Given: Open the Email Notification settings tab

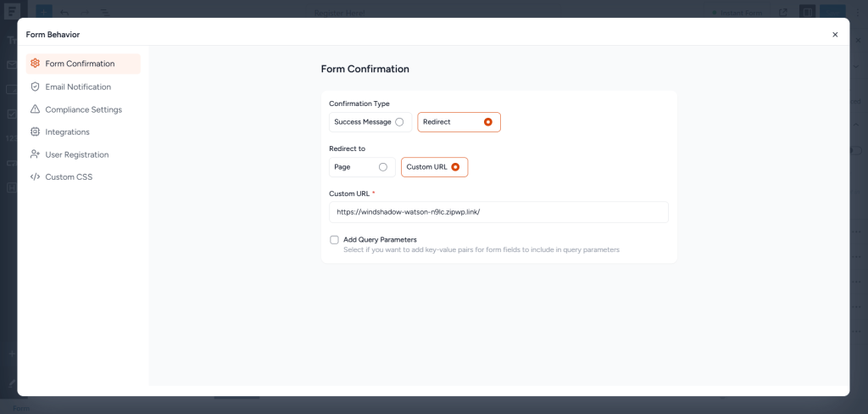Looking at the screenshot, I should [x=78, y=87].
